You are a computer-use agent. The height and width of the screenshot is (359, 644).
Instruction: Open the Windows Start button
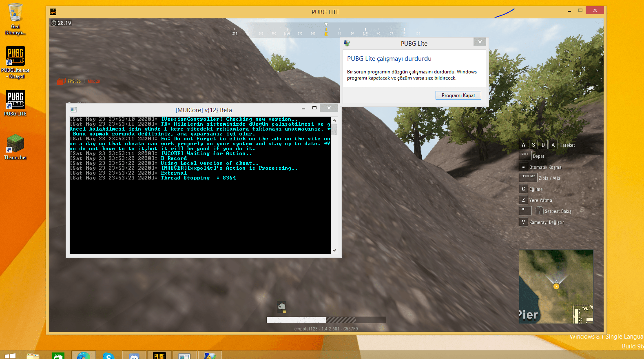point(10,356)
